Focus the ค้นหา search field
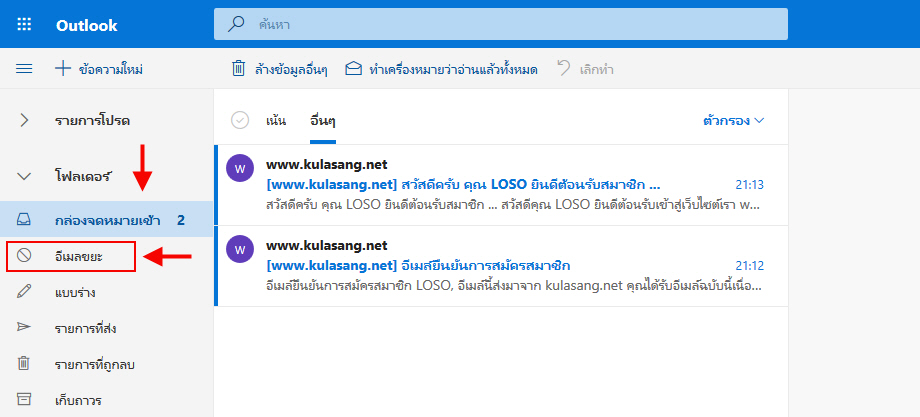Viewport: 920px width, 417px height. [500, 25]
